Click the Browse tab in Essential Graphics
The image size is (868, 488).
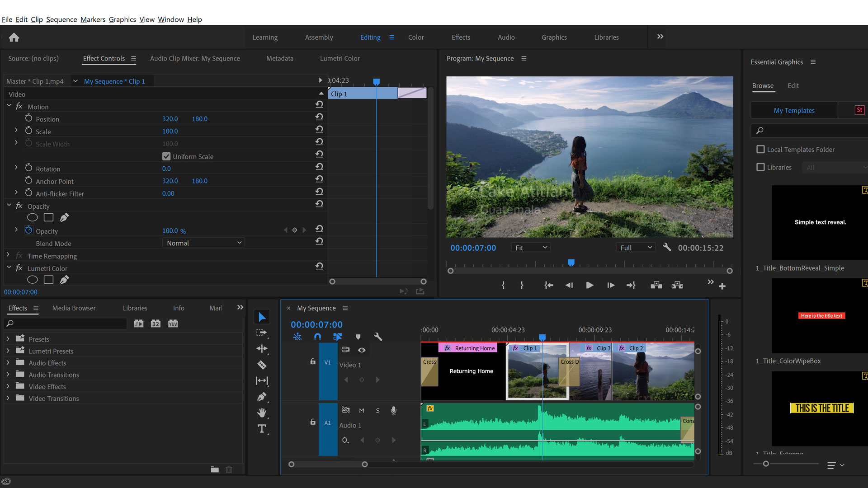(763, 85)
